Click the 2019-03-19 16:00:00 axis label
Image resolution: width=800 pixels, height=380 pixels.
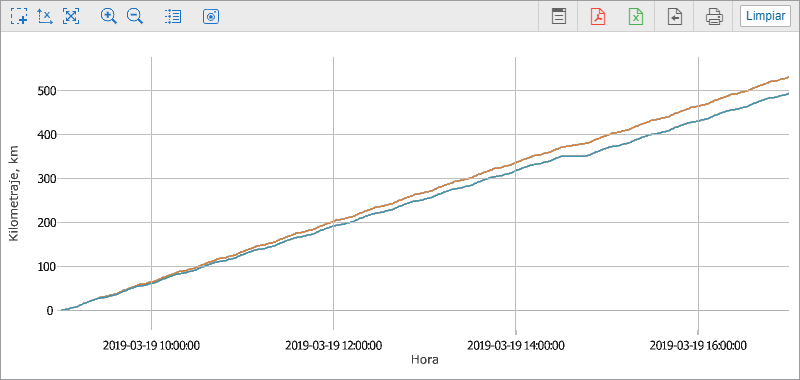coord(698,346)
